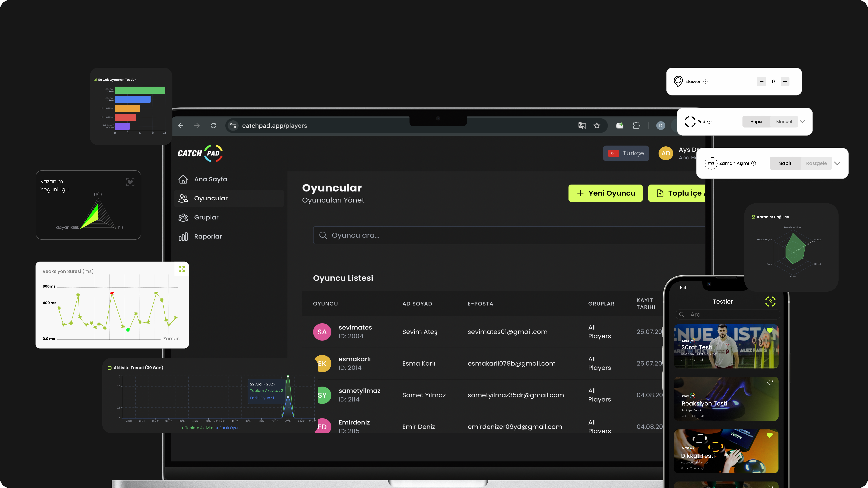Image resolution: width=868 pixels, height=488 pixels.
Task: Show help for İstasyon
Action: 706,81
